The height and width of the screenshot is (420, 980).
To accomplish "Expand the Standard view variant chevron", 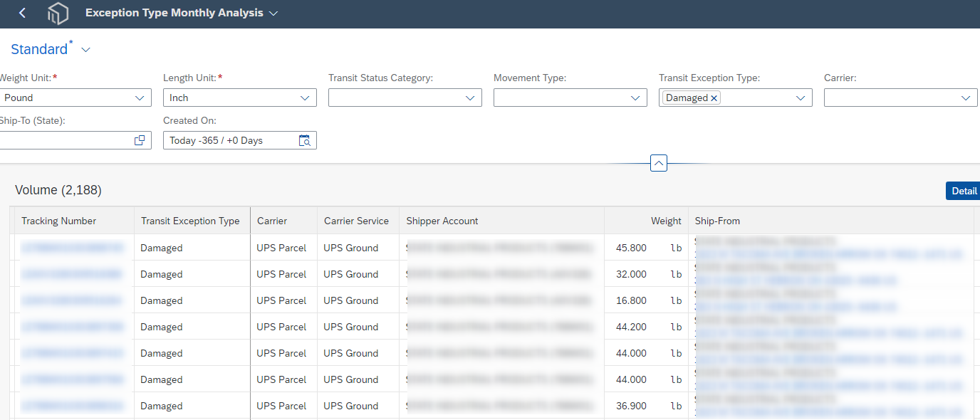I will [x=86, y=50].
